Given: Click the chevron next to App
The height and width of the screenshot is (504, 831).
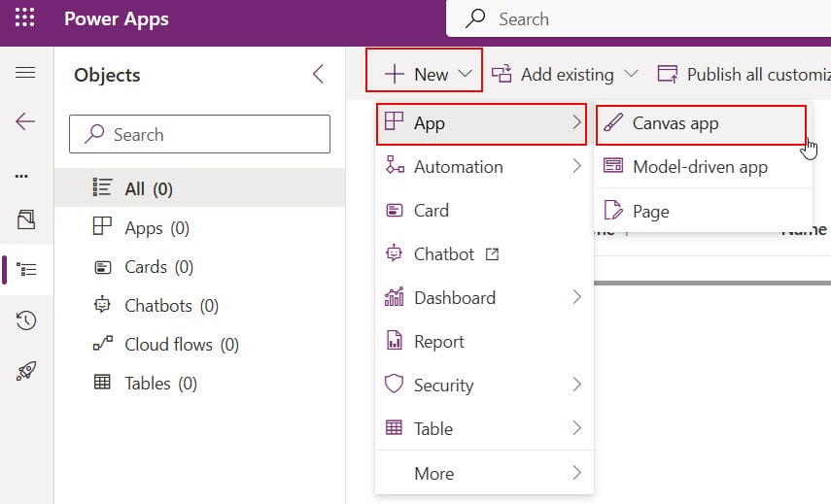Looking at the screenshot, I should pyautogui.click(x=577, y=122).
